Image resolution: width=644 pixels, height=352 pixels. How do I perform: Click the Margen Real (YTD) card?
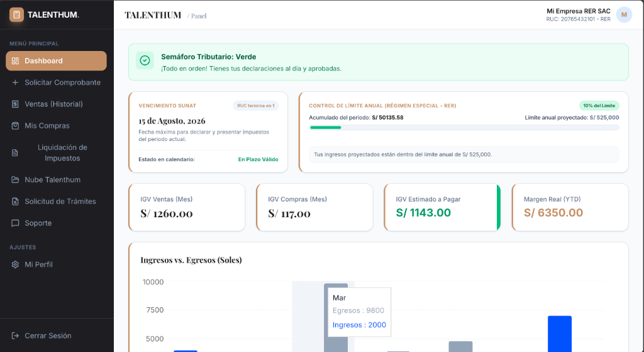click(x=570, y=207)
